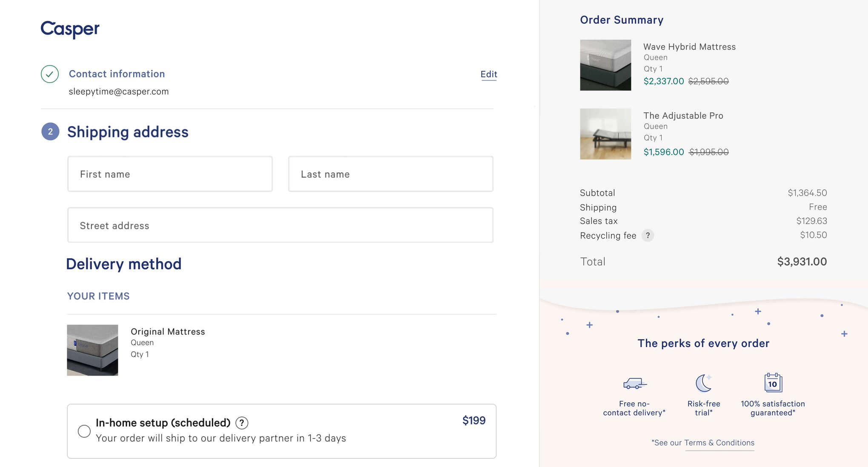Click the risk-free trial moon icon
Screen dimensions: 868x467
703,383
